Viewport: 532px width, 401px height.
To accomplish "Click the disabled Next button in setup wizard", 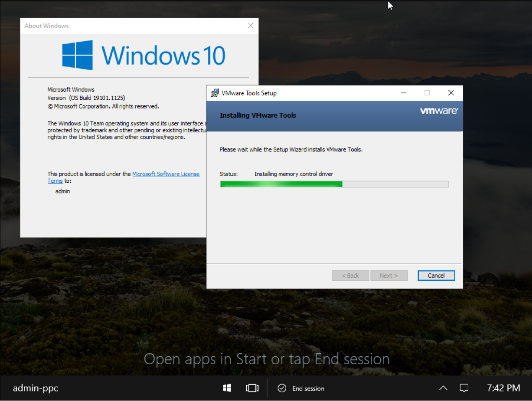I will 389,276.
